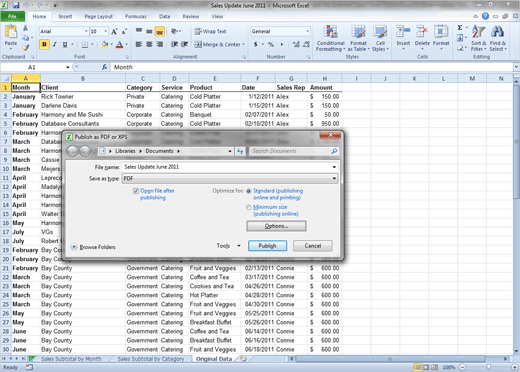The width and height of the screenshot is (520, 372).
Task: Click the Refresh button next to address bar
Action: click(240, 151)
